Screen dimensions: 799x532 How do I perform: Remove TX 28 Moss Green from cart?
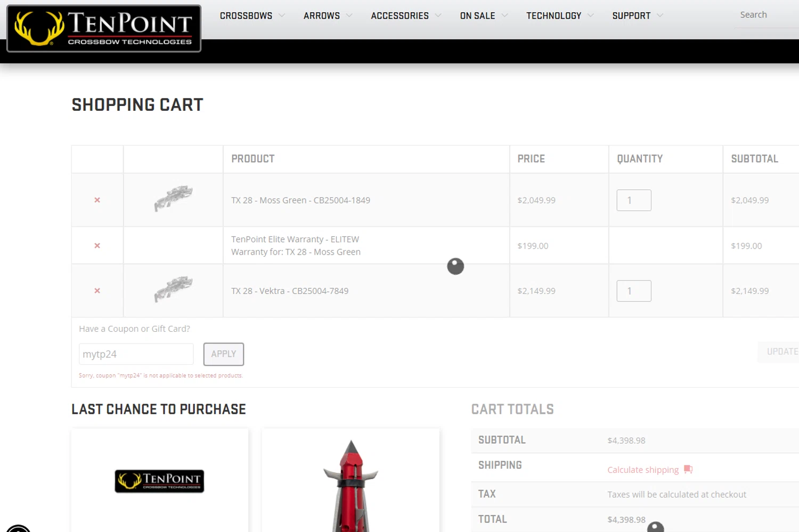click(x=97, y=200)
